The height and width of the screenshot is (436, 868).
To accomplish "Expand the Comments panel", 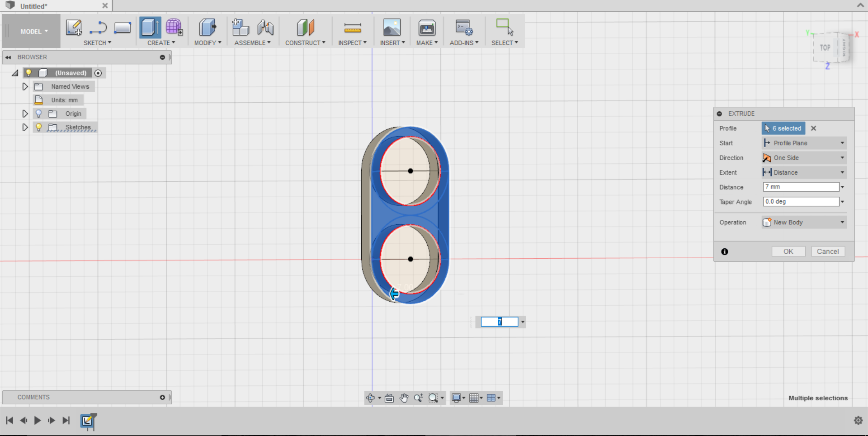I will 162,398.
